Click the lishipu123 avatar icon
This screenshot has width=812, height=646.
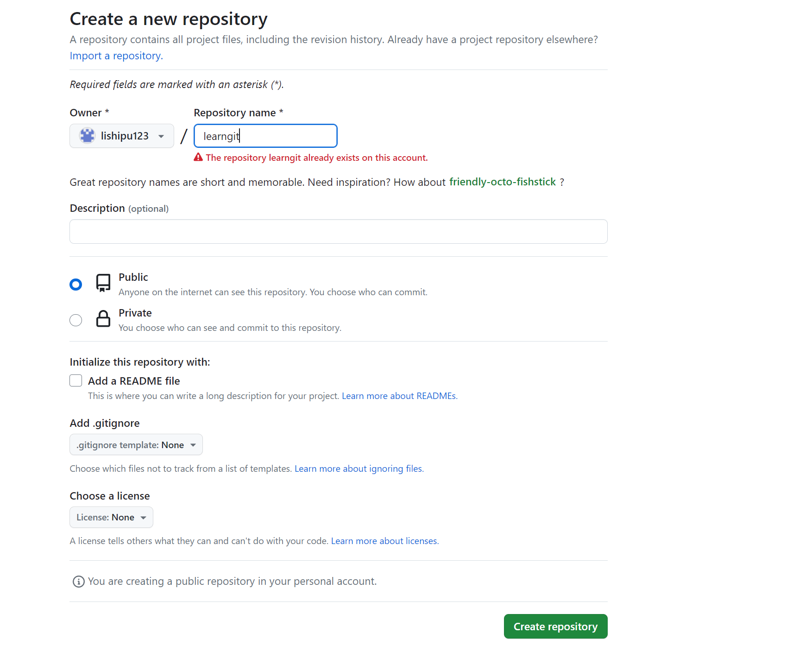[x=87, y=136]
